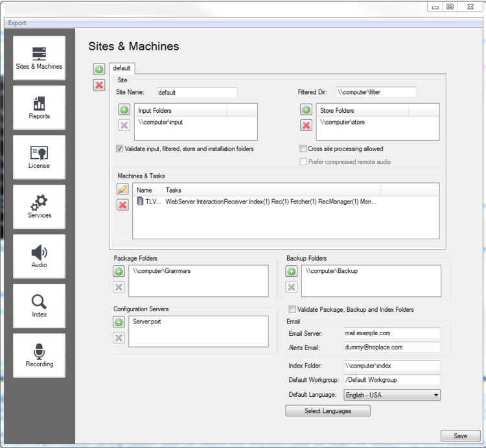Viewport: 486px width, 448px height.
Task: Edit machine with the pencil icon
Action: tap(122, 189)
